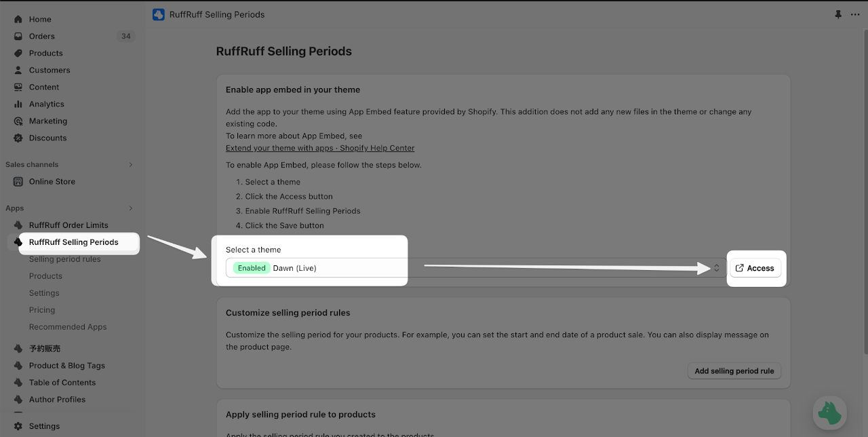This screenshot has width=868, height=437.
Task: Click the Customers person icon
Action: point(18,71)
